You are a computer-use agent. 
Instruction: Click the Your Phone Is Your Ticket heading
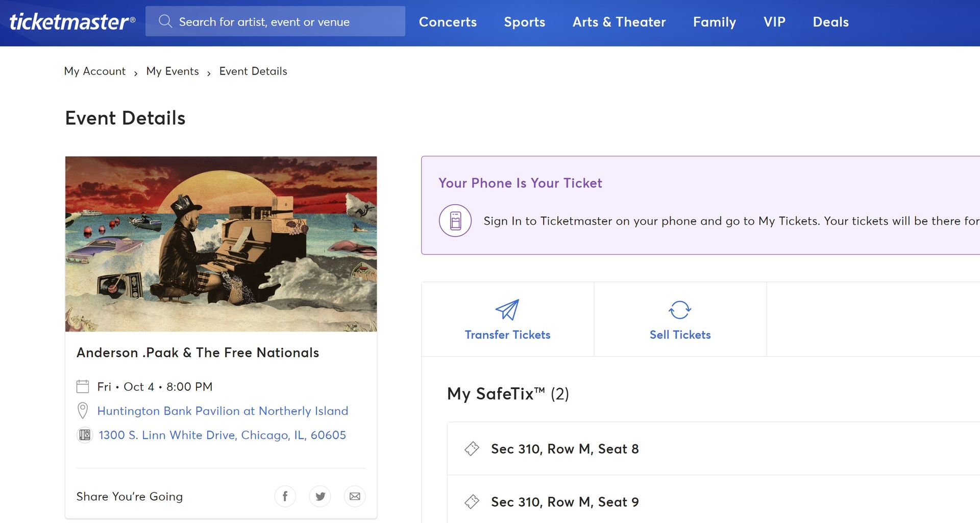520,183
